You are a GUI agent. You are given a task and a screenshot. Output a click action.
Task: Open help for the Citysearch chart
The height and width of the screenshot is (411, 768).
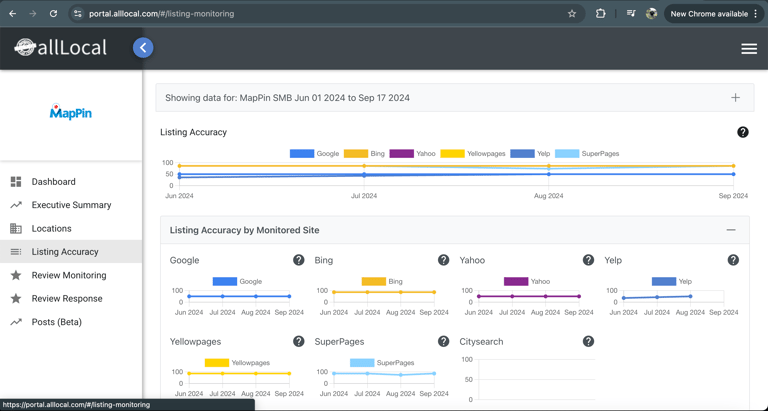coord(588,341)
